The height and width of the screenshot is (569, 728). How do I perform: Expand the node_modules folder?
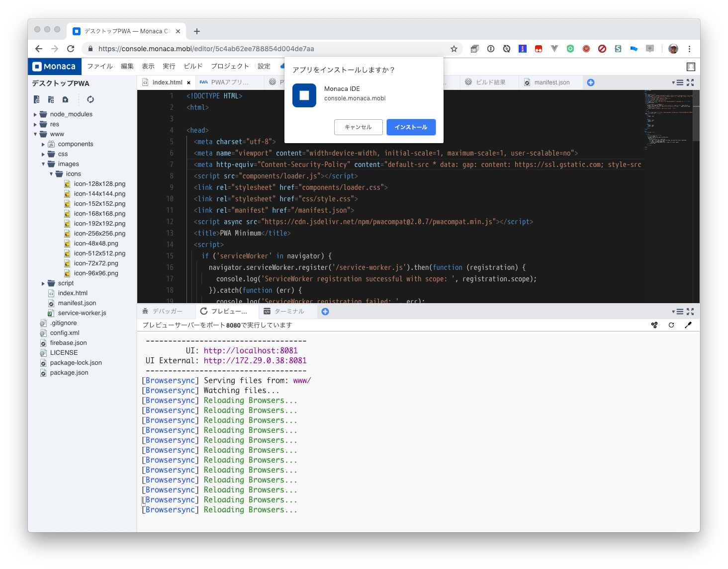[x=35, y=114]
